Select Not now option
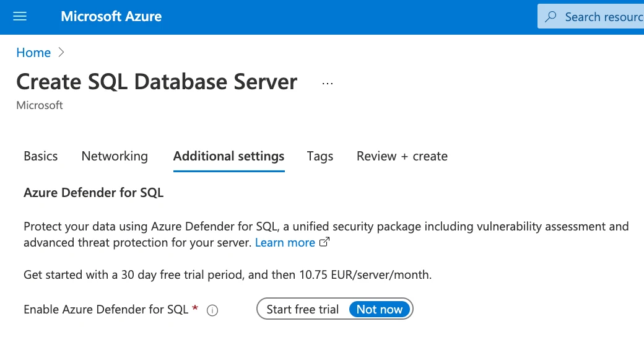The image size is (644, 342). (380, 309)
